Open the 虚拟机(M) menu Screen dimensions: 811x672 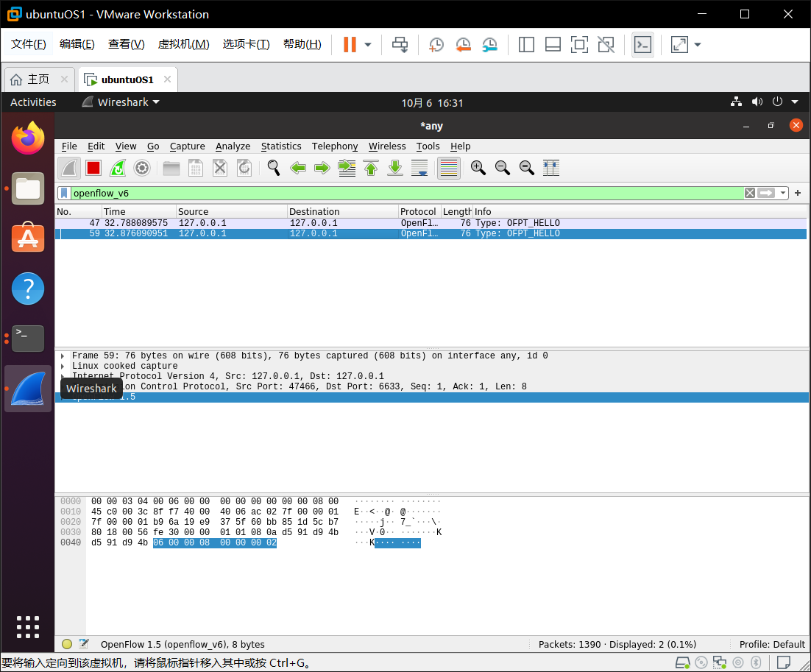tap(183, 44)
